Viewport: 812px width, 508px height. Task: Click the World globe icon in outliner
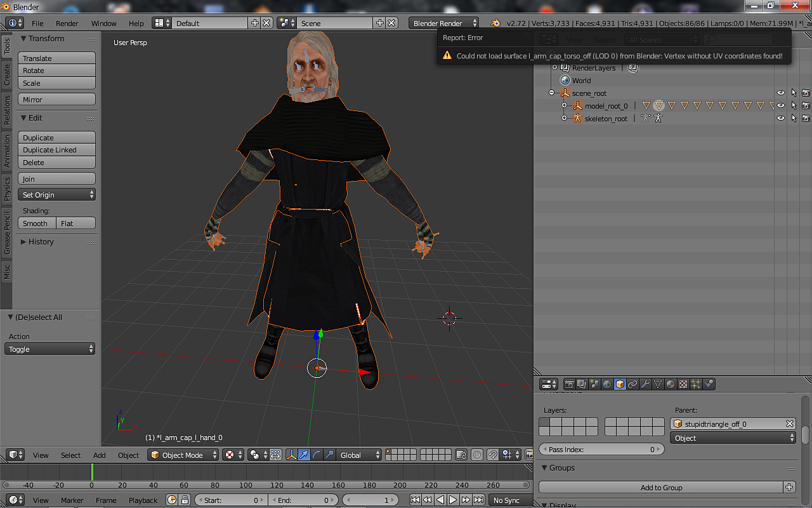click(565, 81)
